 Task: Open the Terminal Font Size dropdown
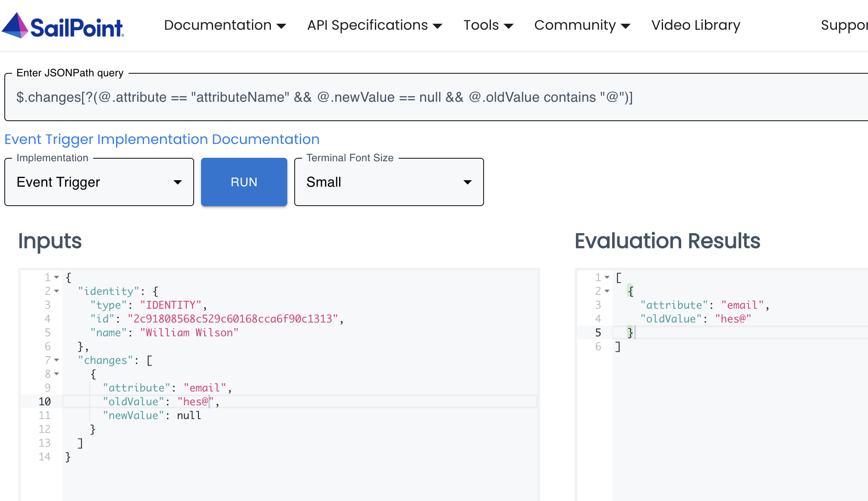click(x=389, y=182)
